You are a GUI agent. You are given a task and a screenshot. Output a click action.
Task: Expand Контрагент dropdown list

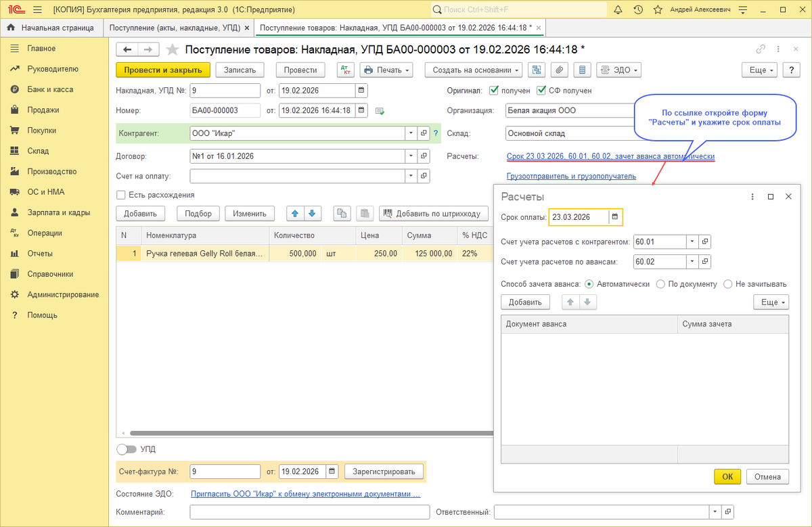(x=411, y=133)
